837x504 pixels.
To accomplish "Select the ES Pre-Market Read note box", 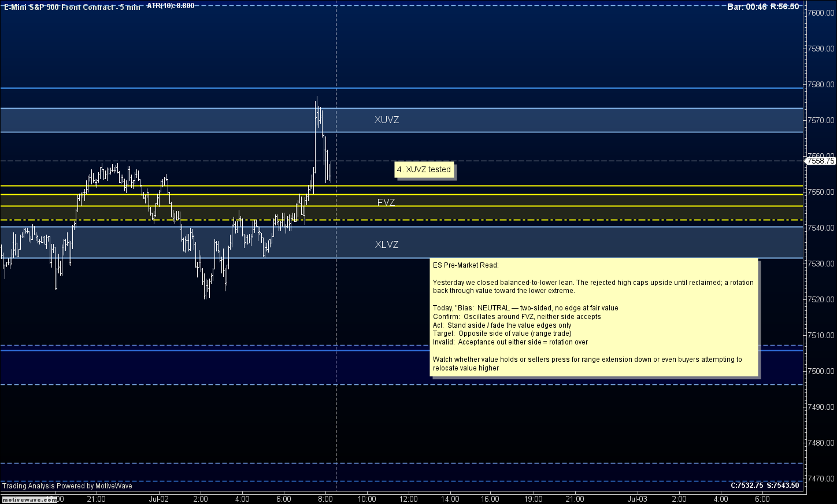I will [x=594, y=317].
